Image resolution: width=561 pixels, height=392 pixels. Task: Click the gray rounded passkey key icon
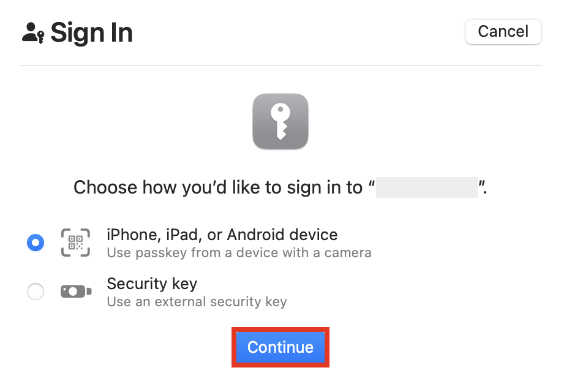tap(280, 121)
